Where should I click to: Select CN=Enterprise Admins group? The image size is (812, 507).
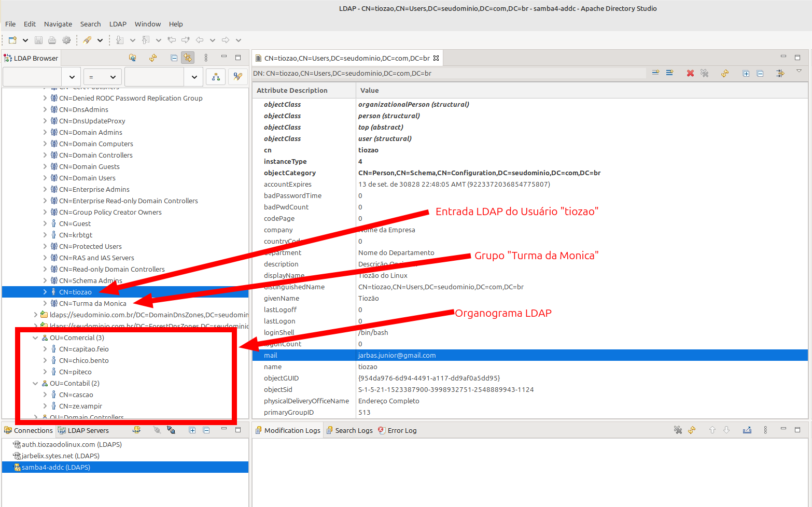pyautogui.click(x=94, y=189)
